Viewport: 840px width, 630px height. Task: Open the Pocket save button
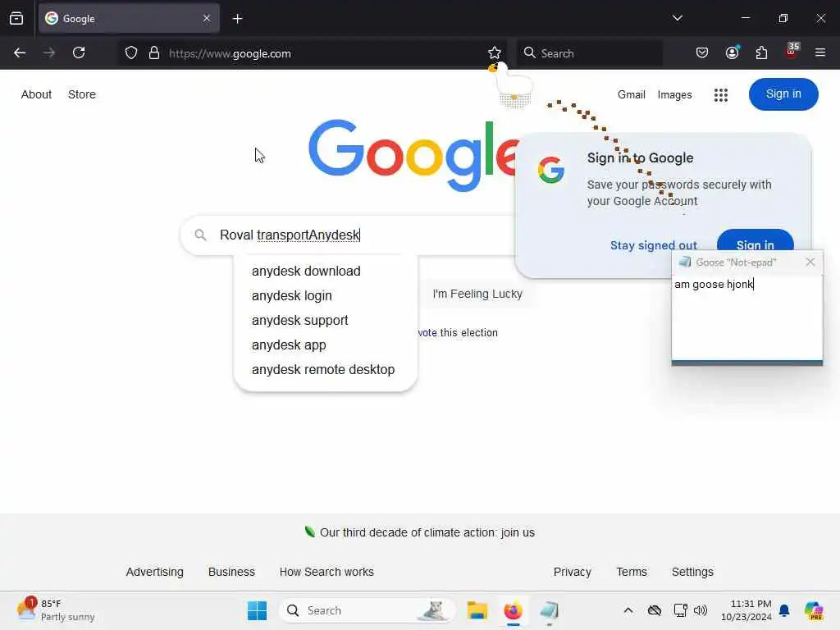tap(702, 53)
